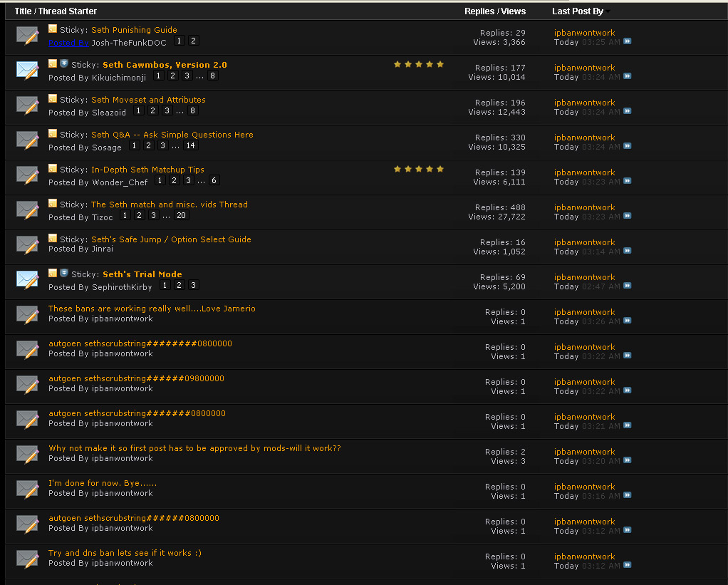The width and height of the screenshot is (728, 585).
Task: Open thread about first post approved by mods
Action: pos(194,448)
